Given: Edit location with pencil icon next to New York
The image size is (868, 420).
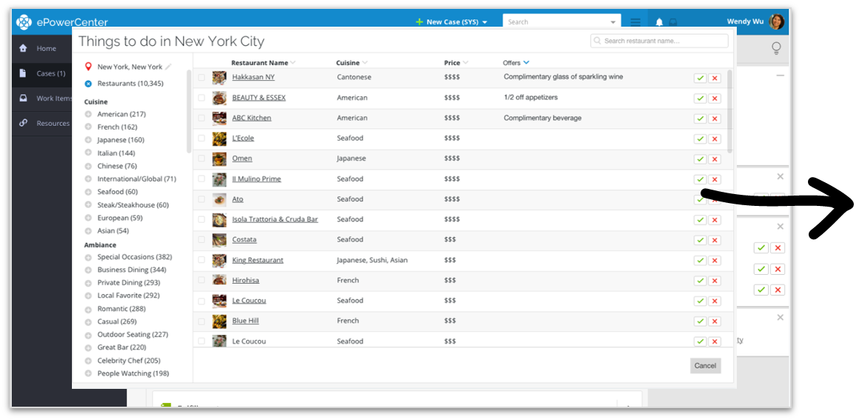Looking at the screenshot, I should pos(168,67).
